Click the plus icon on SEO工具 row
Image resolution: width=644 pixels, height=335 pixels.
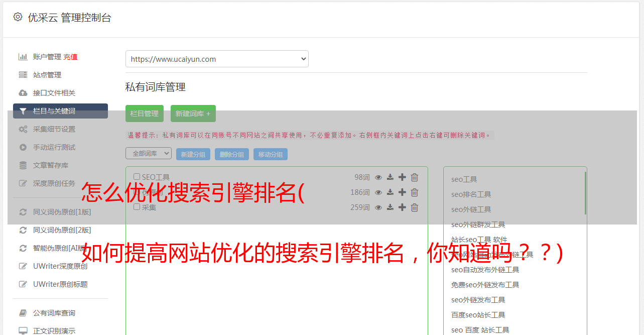(402, 177)
